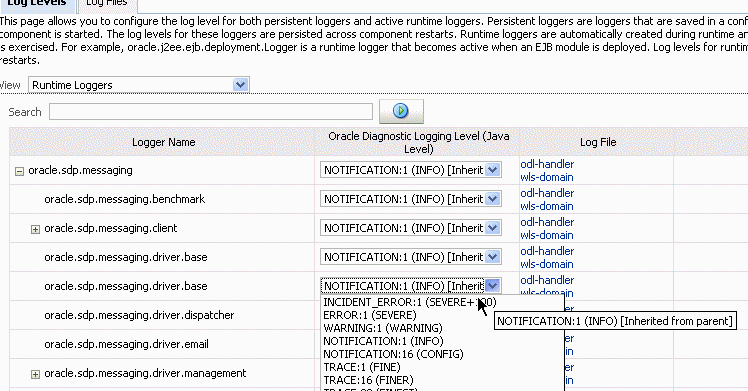Viewport: 748px width, 391px height.
Task: Collapse the oracle.sdp.messaging tree node
Action: 19,171
